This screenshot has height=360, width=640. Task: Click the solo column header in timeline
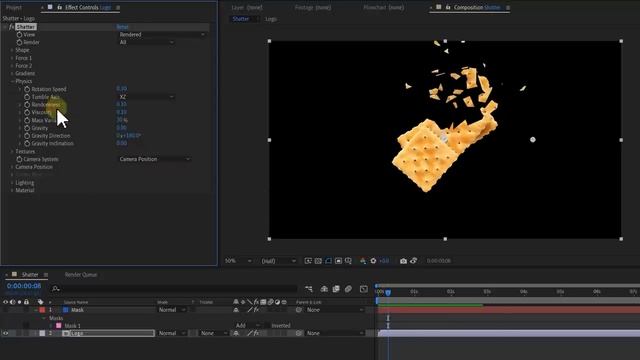click(x=19, y=302)
